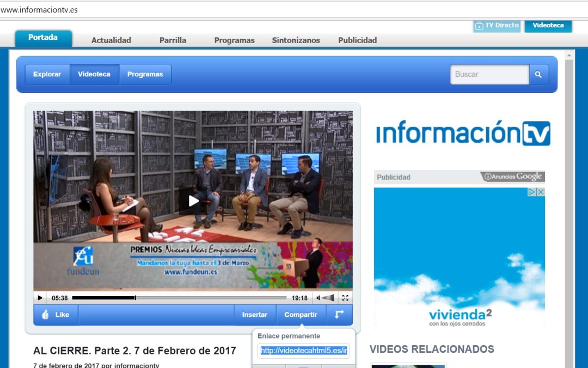Open the Actualidad menu item
The height and width of the screenshot is (368, 588).
point(111,40)
